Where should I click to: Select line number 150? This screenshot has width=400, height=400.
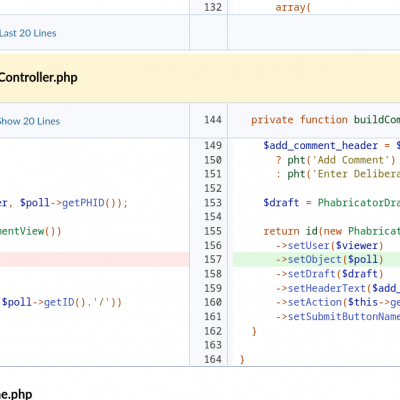[213, 160]
